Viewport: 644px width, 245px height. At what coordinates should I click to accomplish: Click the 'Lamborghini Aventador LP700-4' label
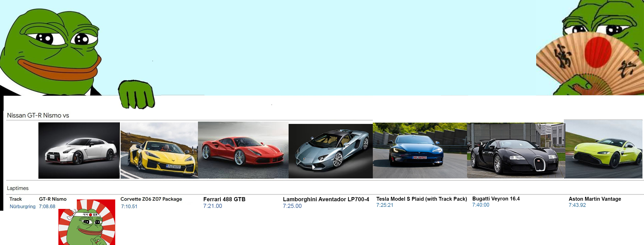click(326, 199)
